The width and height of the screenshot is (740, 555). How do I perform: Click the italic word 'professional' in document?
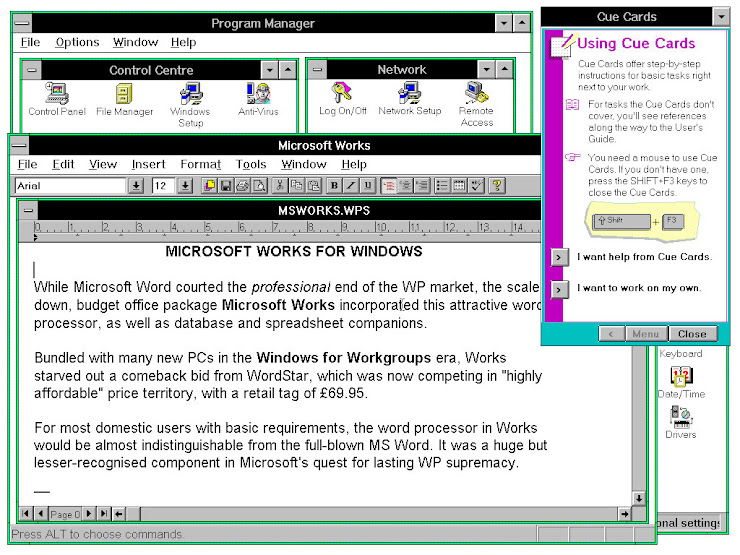coord(291,287)
